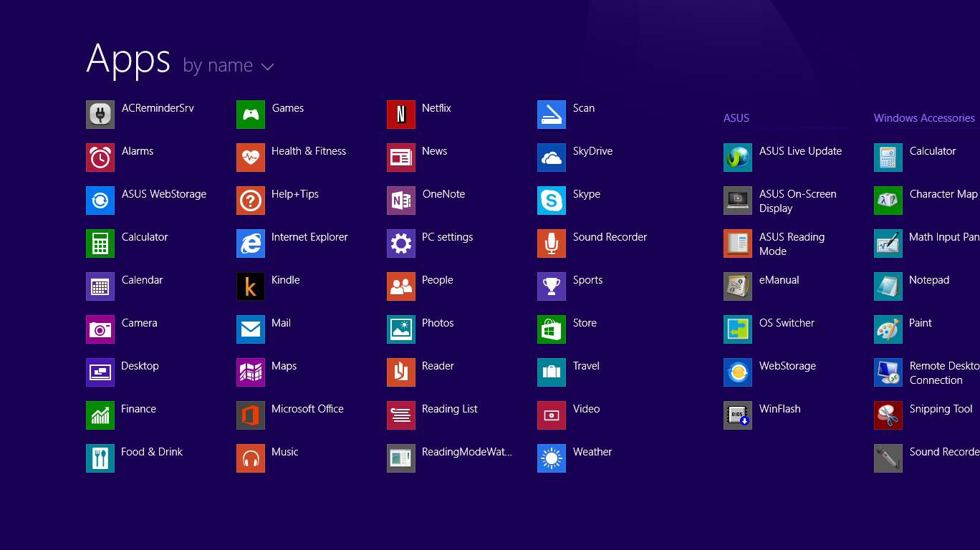Open Reading List app icon

click(x=401, y=415)
